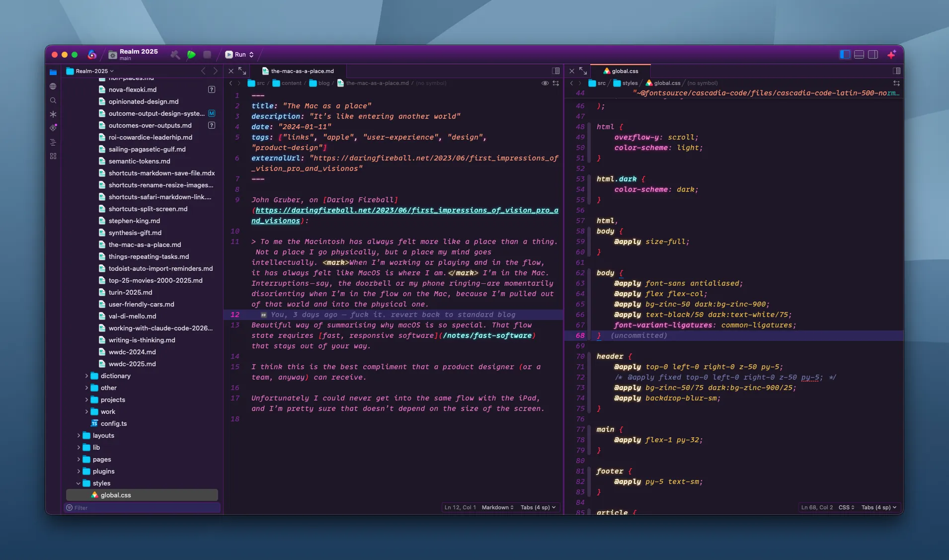Open the Run task selector dropdown
949x560 pixels.
(x=239, y=55)
